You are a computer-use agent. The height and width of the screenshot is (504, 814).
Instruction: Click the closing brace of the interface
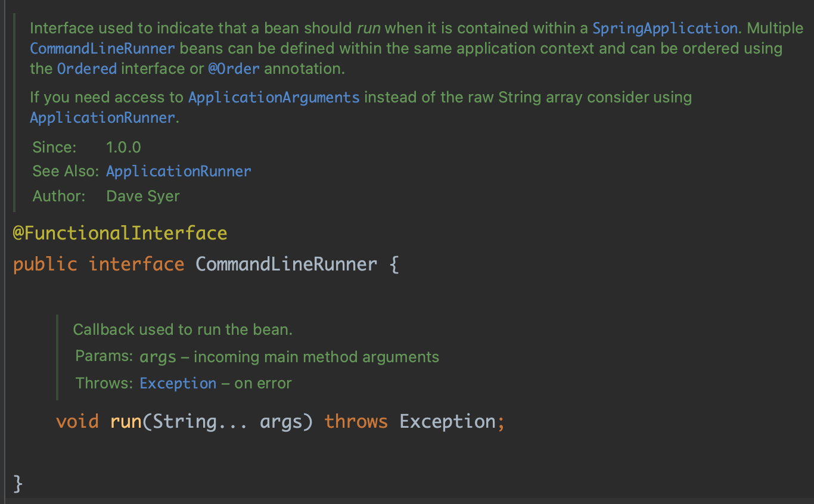pyautogui.click(x=18, y=483)
